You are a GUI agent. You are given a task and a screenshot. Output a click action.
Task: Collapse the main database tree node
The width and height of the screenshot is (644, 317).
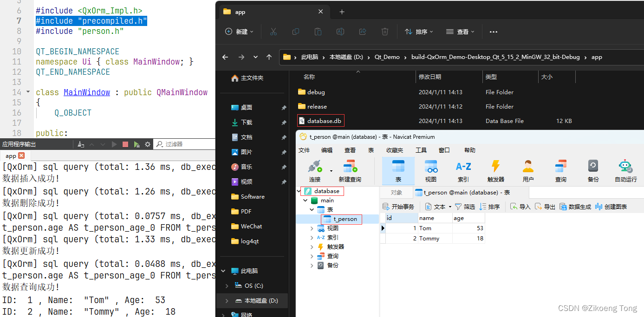306,201
